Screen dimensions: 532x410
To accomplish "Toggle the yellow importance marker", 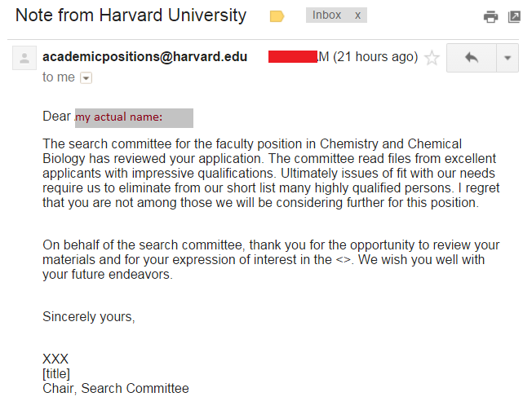I will point(277,16).
